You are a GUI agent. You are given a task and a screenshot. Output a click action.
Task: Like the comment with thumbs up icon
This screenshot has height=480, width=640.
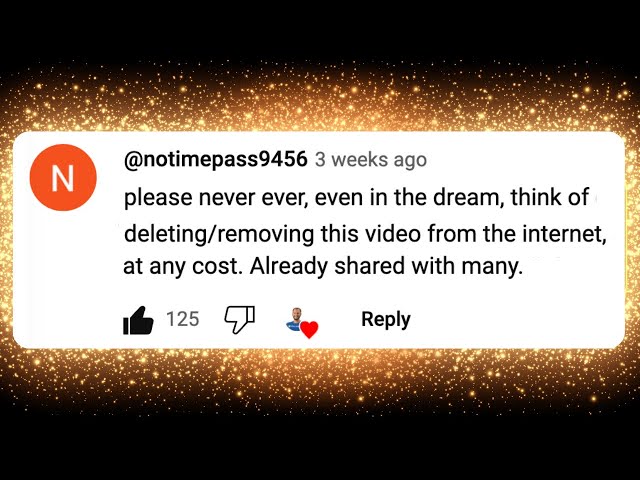point(138,320)
